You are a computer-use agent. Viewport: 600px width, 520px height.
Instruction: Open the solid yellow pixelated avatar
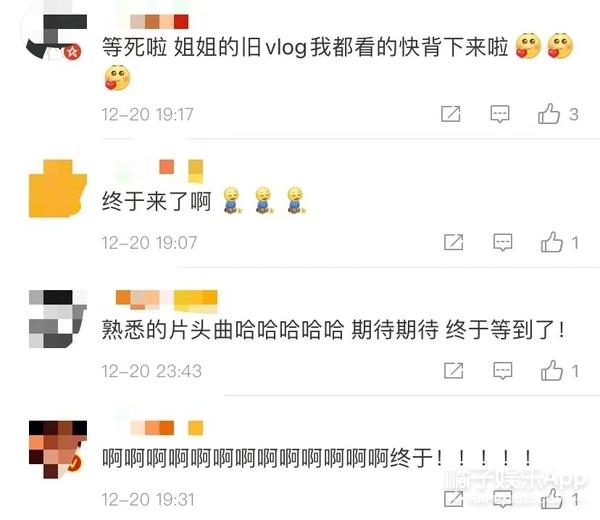coord(58,189)
